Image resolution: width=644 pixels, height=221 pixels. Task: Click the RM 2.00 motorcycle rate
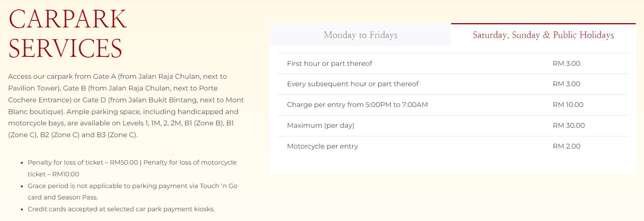coord(566,146)
